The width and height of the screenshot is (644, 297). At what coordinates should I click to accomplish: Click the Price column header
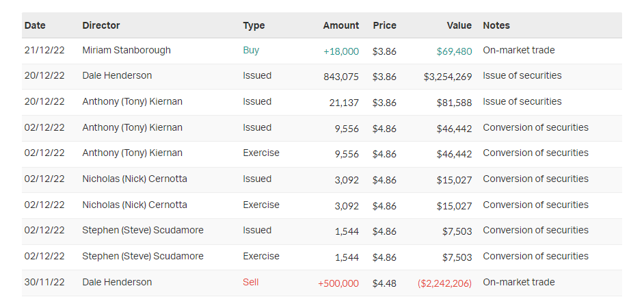click(x=384, y=25)
